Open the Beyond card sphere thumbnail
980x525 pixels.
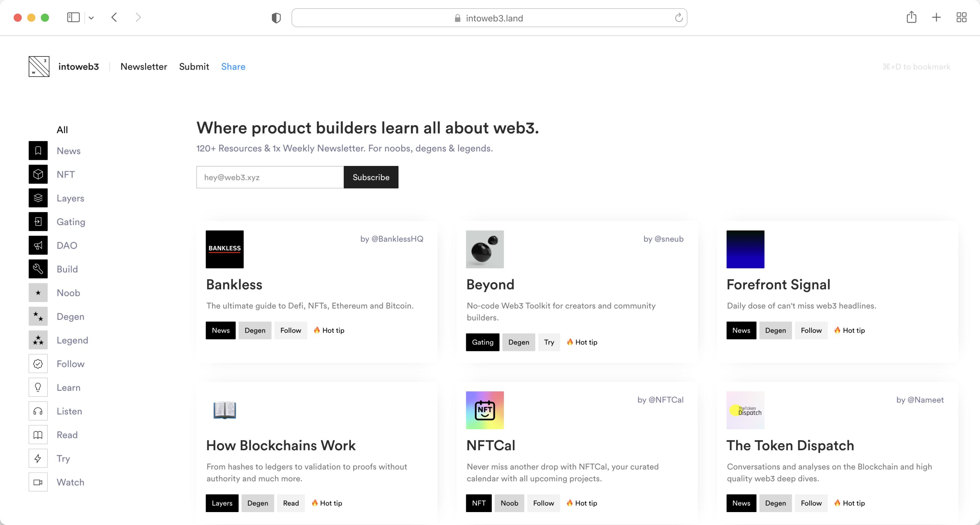[485, 249]
